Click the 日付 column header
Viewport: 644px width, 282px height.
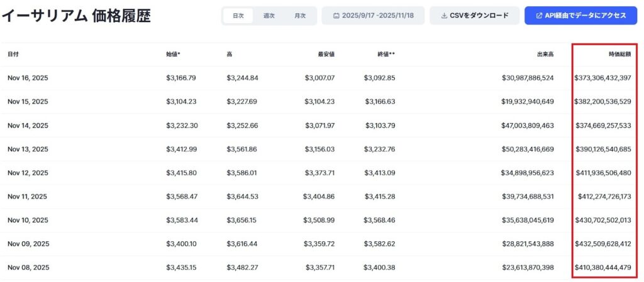(x=13, y=54)
